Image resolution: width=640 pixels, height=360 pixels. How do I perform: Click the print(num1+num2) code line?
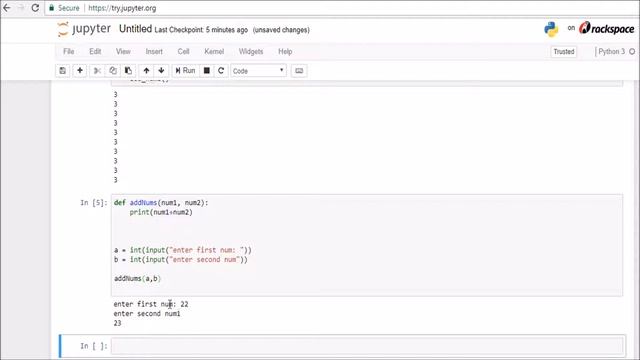pos(161,212)
